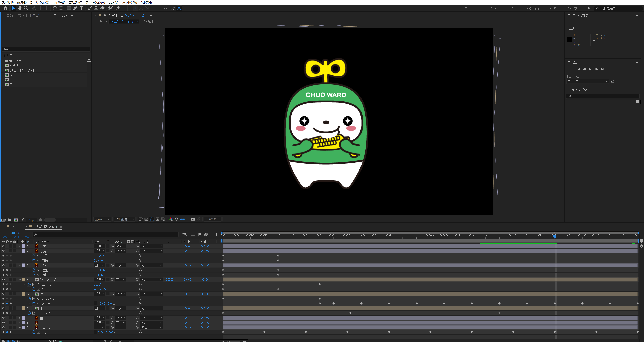Select the Hand tool in toolbar
Screen dimensions: 644x342
[19, 8]
